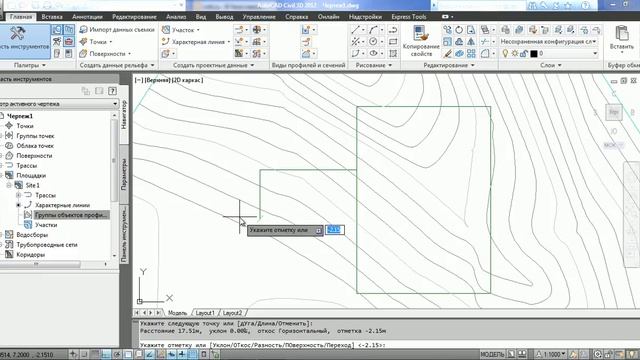640x360 pixels.
Task: Collapse the Site1 tree node
Action: click(x=9, y=185)
